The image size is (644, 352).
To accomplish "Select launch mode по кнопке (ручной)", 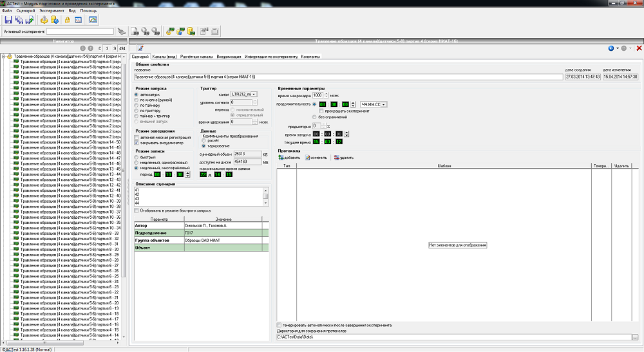I will coord(137,100).
